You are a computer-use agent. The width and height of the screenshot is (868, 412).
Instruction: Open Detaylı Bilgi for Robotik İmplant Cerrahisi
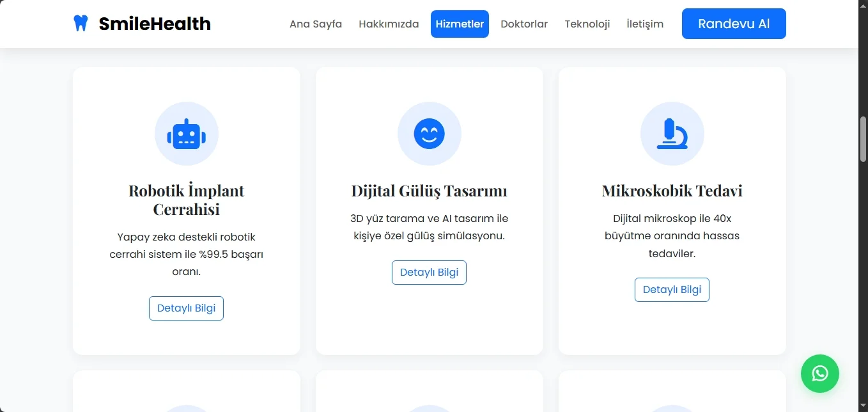point(186,308)
